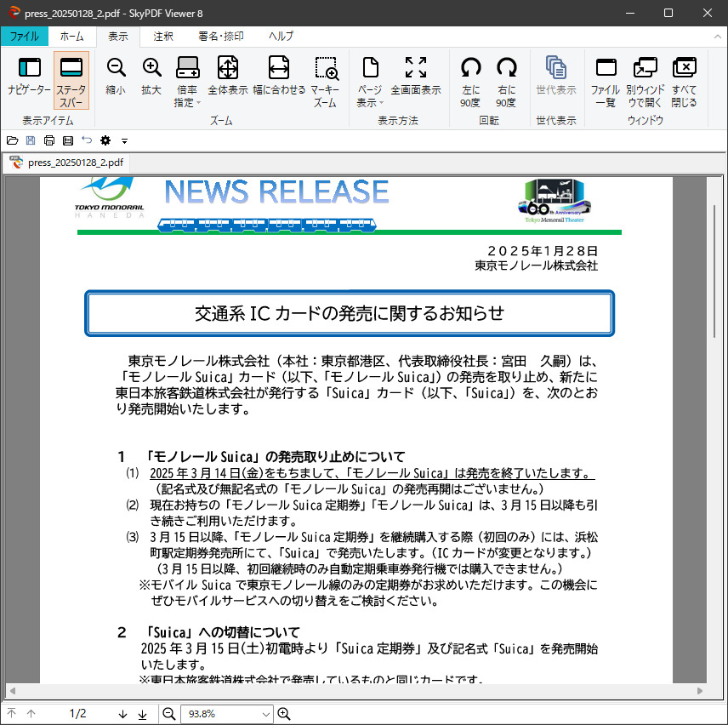Viewport: 728px width, 725px height.
Task: Open the ファイル menu tab
Action: (x=24, y=37)
